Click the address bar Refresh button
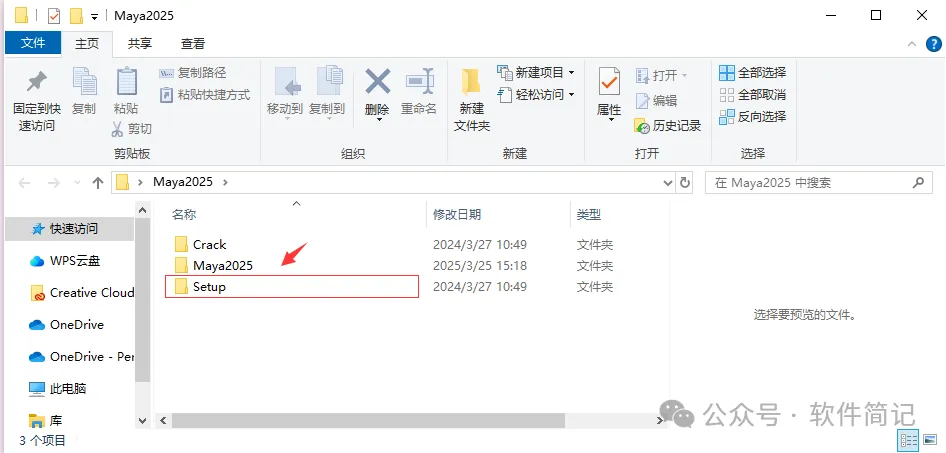The image size is (946, 453). coord(684,182)
